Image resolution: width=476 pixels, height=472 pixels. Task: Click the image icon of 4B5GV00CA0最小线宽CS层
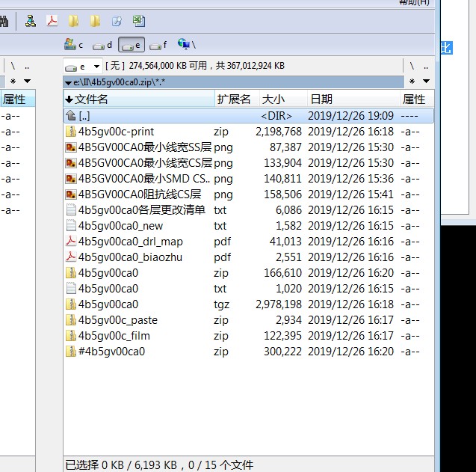71,163
